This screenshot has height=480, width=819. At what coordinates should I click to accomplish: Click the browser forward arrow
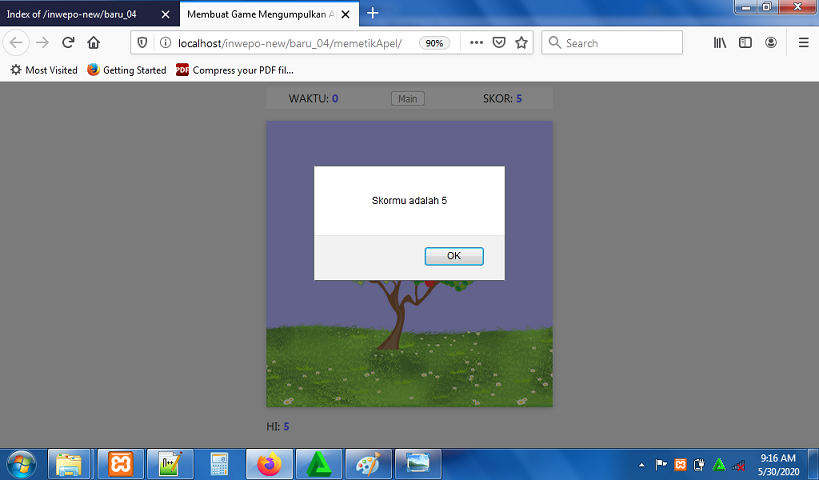[x=42, y=43]
